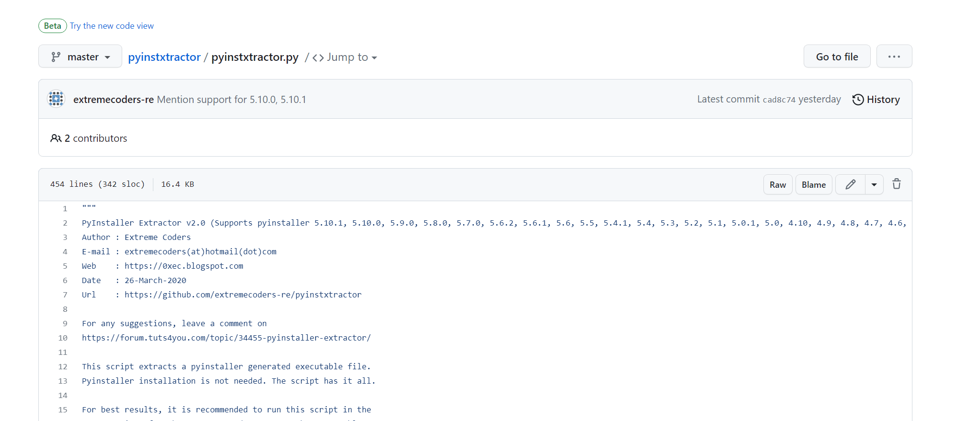The image size is (980, 421).
Task: Click the forum.tuts4you.com topic URL line
Action: pyautogui.click(x=226, y=338)
